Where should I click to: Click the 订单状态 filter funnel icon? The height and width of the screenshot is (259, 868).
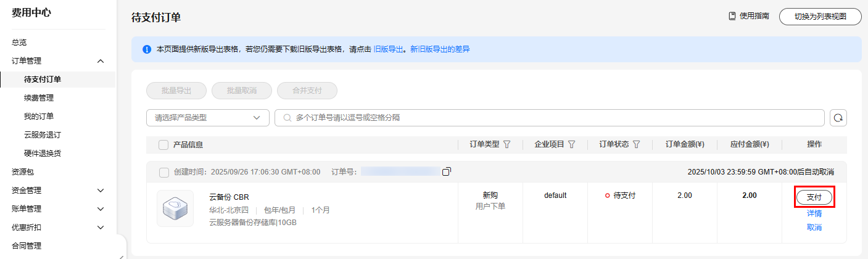[636, 144]
